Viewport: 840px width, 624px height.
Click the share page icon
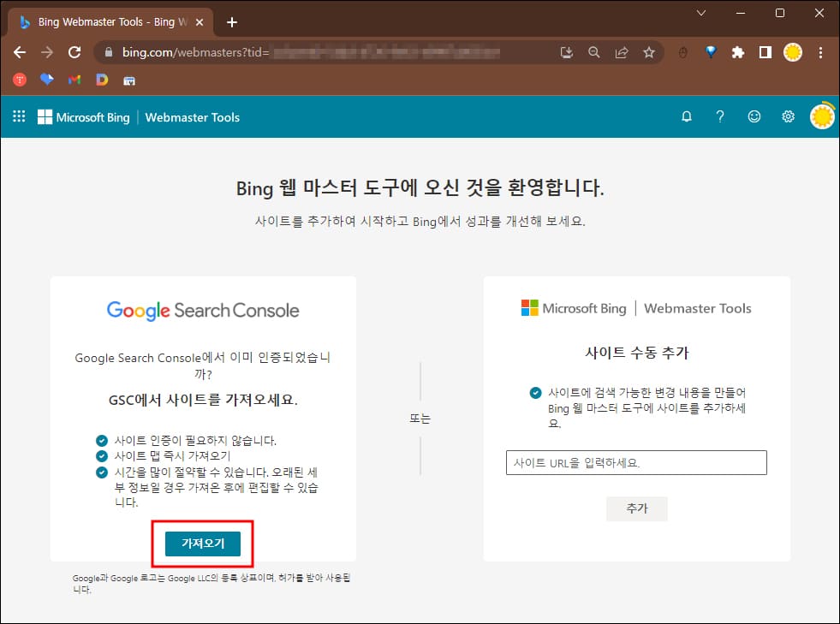coord(622,52)
